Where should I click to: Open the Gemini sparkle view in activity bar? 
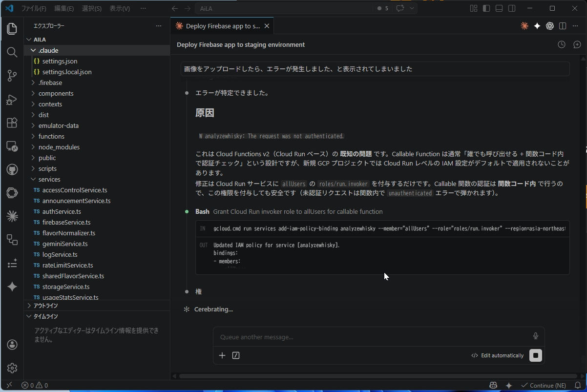pyautogui.click(x=12, y=287)
